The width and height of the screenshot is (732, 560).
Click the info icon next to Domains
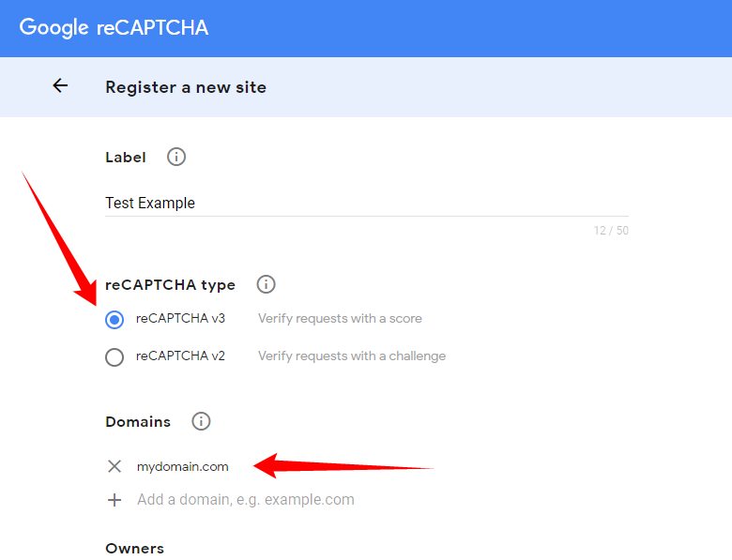tap(201, 421)
